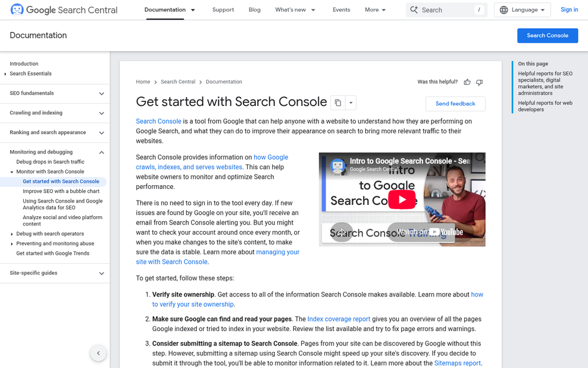Open how Google crawls, indexes link

pos(212,162)
